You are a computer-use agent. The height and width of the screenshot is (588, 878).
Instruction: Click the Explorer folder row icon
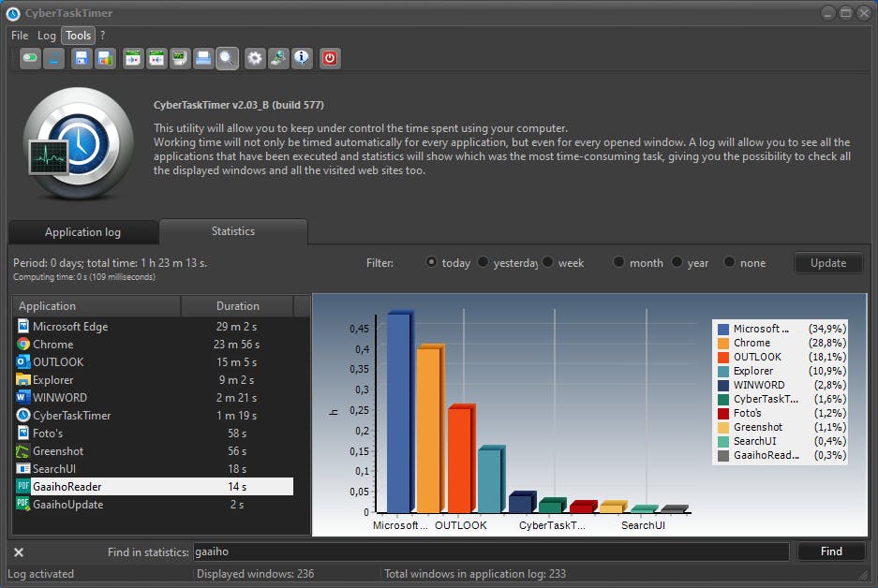pos(23,380)
